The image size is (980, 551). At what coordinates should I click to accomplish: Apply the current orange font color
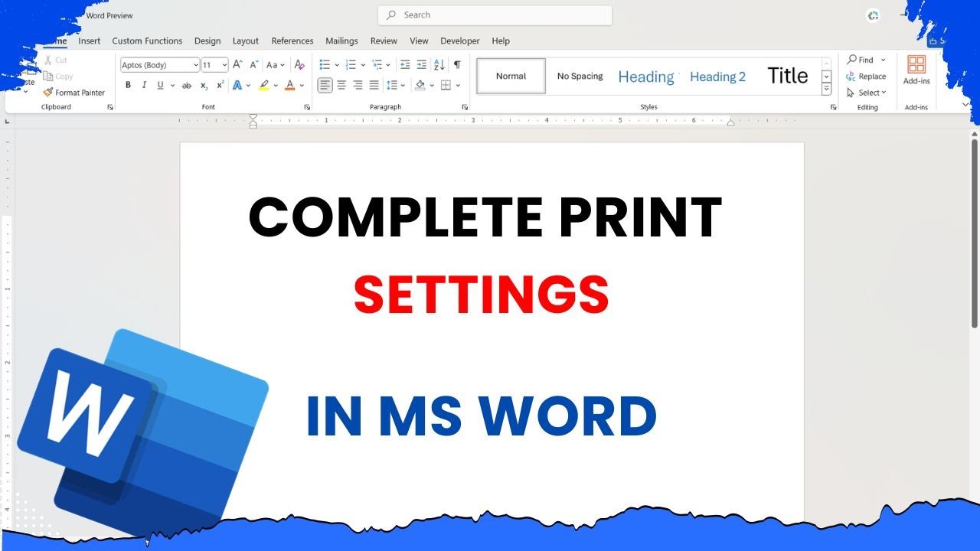290,86
